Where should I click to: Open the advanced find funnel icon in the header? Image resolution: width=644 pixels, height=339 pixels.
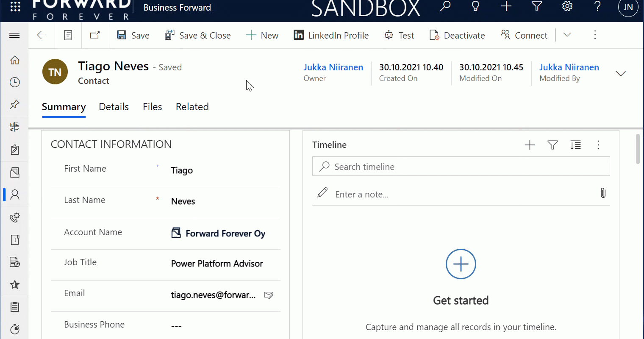537,6
